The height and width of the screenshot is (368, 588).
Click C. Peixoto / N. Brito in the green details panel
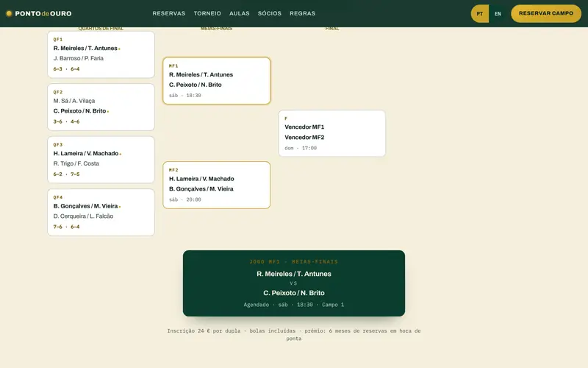(293, 293)
